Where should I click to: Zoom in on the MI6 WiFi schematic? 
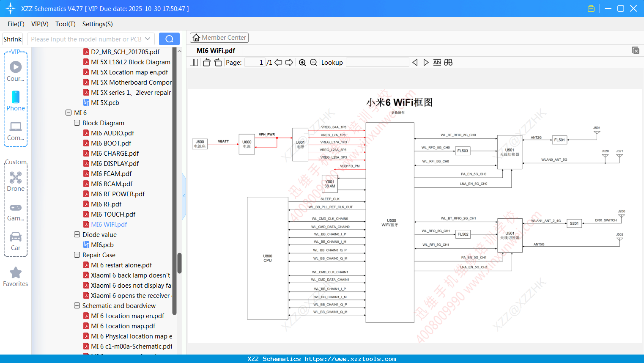click(302, 62)
